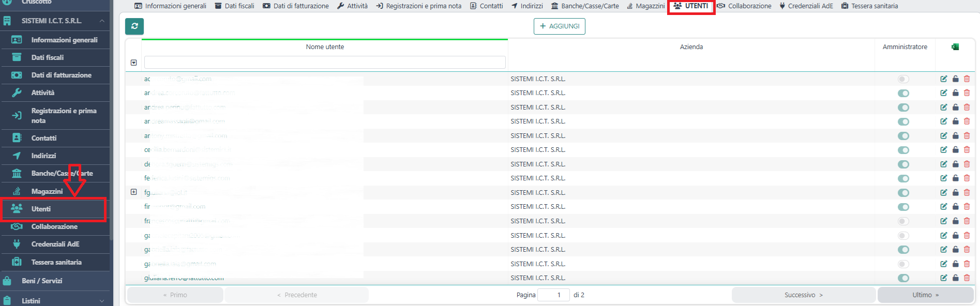This screenshot has height=306, width=980.
Task: Click the Precedente pagination button
Action: point(297,295)
